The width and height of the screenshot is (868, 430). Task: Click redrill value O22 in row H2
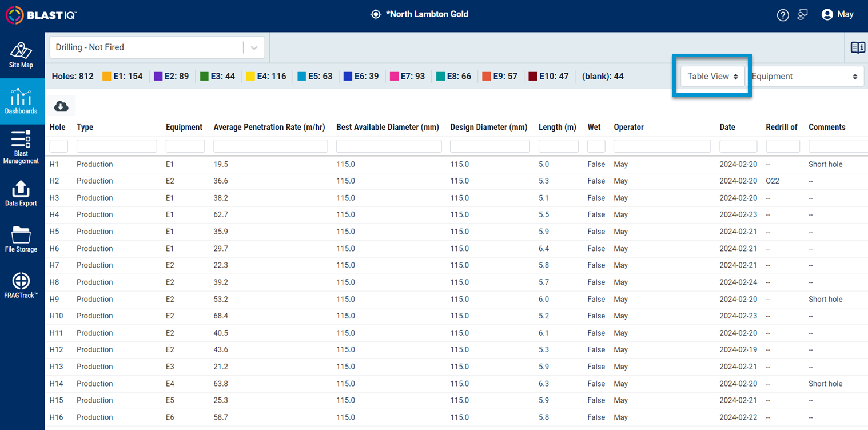pyautogui.click(x=773, y=181)
